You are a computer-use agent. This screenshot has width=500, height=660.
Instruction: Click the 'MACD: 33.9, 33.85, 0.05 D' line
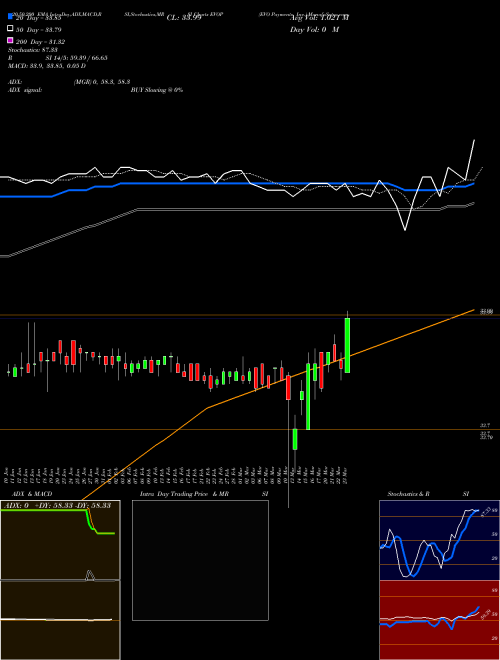[x=47, y=66]
